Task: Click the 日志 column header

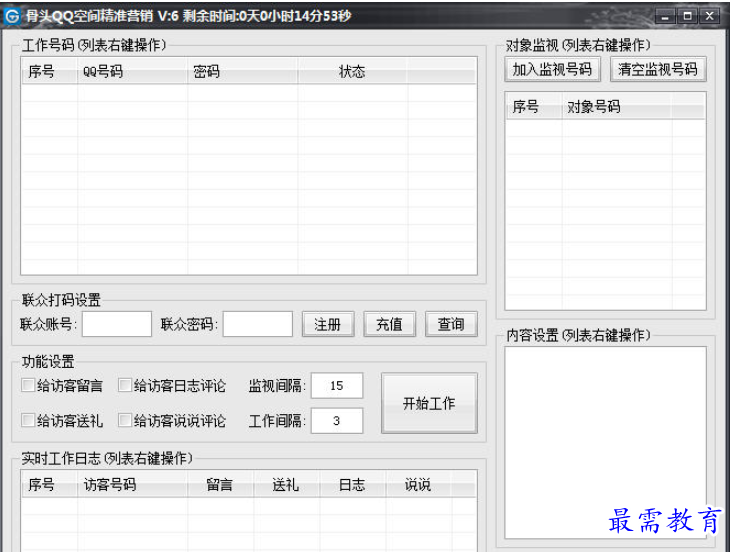Action: tap(353, 485)
